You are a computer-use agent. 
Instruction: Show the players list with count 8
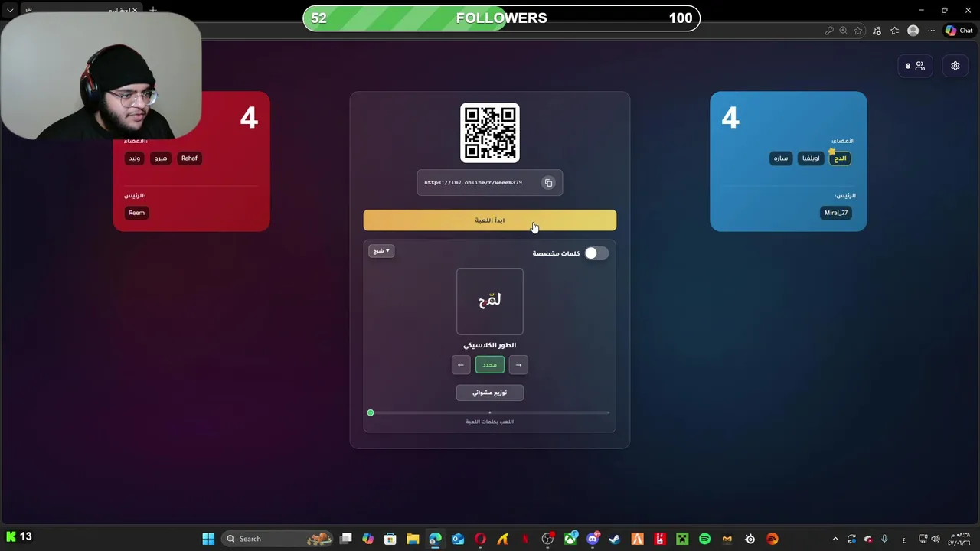[x=915, y=66]
